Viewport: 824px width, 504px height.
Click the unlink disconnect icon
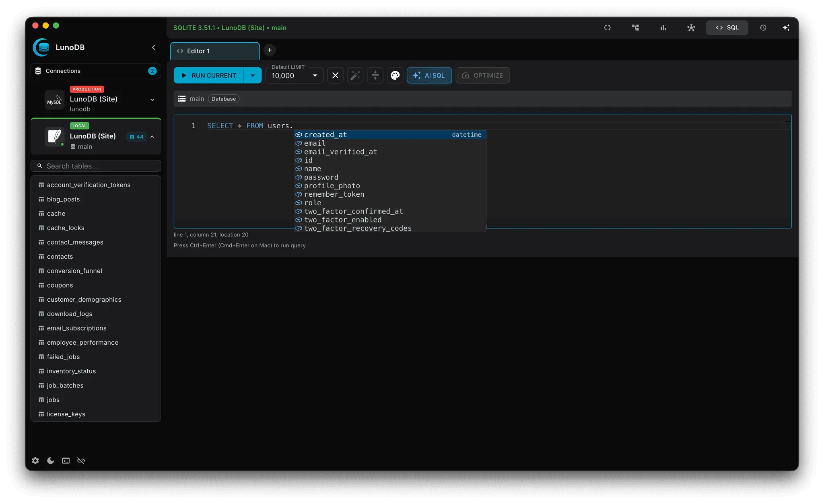(x=81, y=461)
